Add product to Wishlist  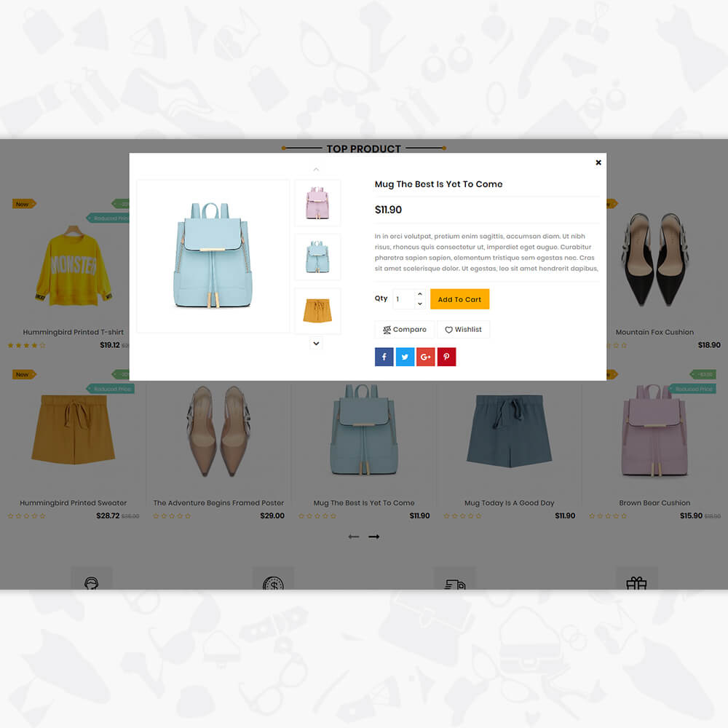pyautogui.click(x=463, y=329)
